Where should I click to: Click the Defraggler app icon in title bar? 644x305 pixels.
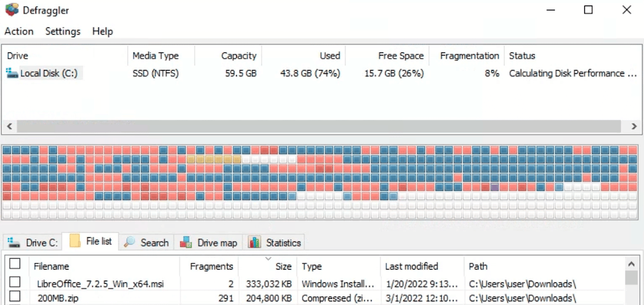point(10,10)
